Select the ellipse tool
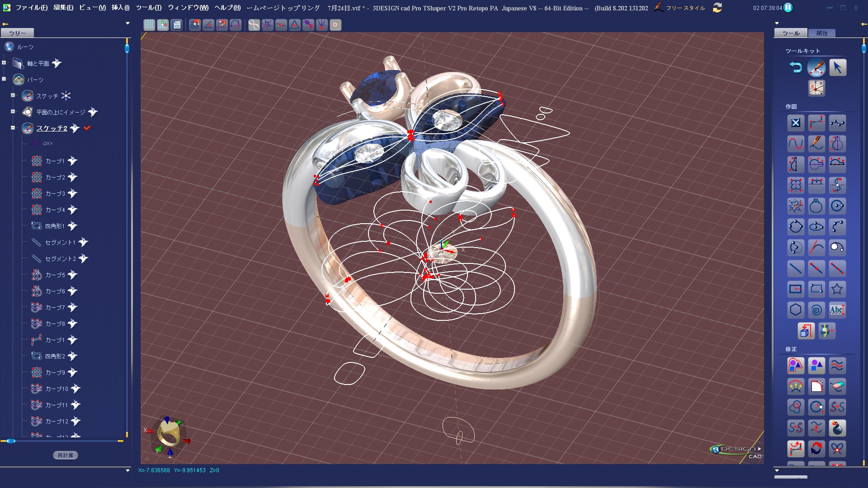The height and width of the screenshot is (488, 868). click(816, 226)
